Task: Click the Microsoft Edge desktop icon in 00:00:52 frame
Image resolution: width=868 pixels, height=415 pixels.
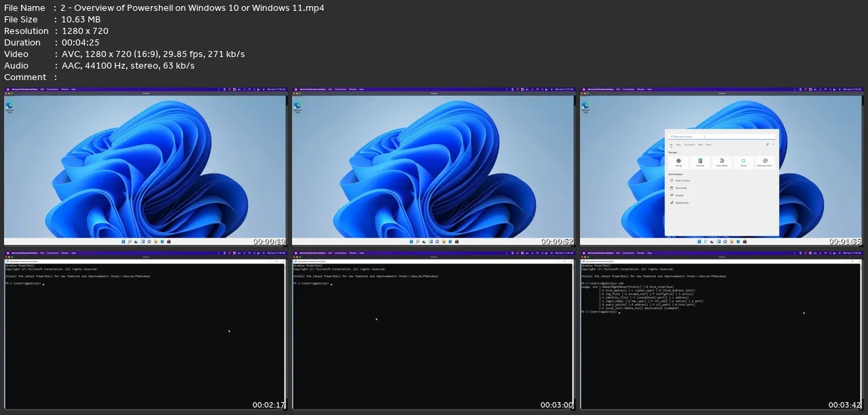Action: pos(297,107)
